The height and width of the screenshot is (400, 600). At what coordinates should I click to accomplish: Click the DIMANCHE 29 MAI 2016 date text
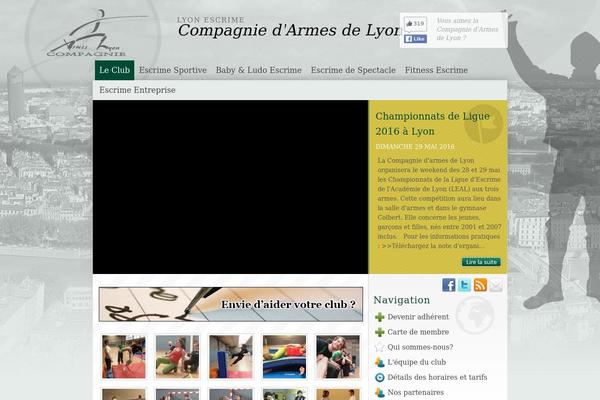pyautogui.click(x=415, y=147)
